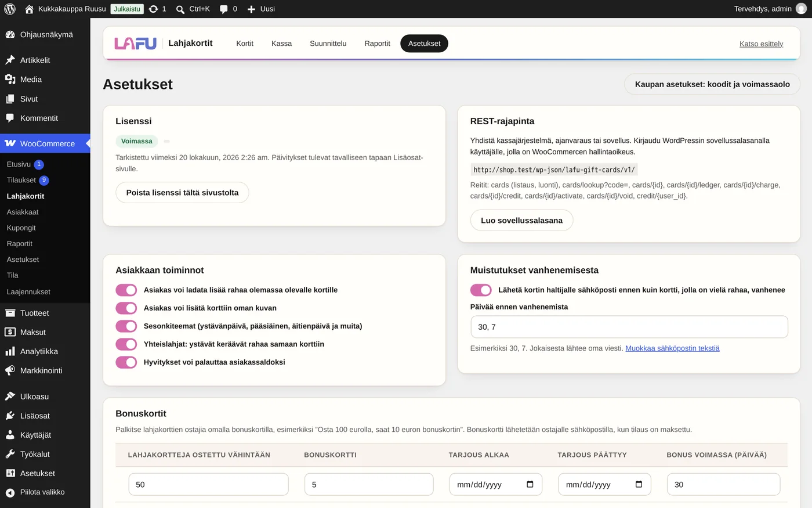Click the updates refresh icon
This screenshot has height=508, width=812.
click(153, 9)
